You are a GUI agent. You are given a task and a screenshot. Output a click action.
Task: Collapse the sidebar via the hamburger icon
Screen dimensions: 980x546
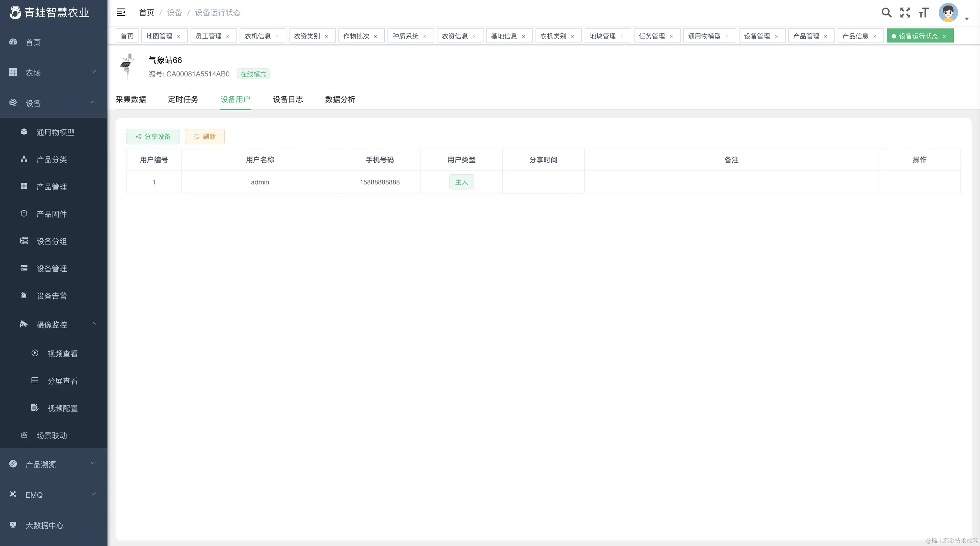pos(121,12)
